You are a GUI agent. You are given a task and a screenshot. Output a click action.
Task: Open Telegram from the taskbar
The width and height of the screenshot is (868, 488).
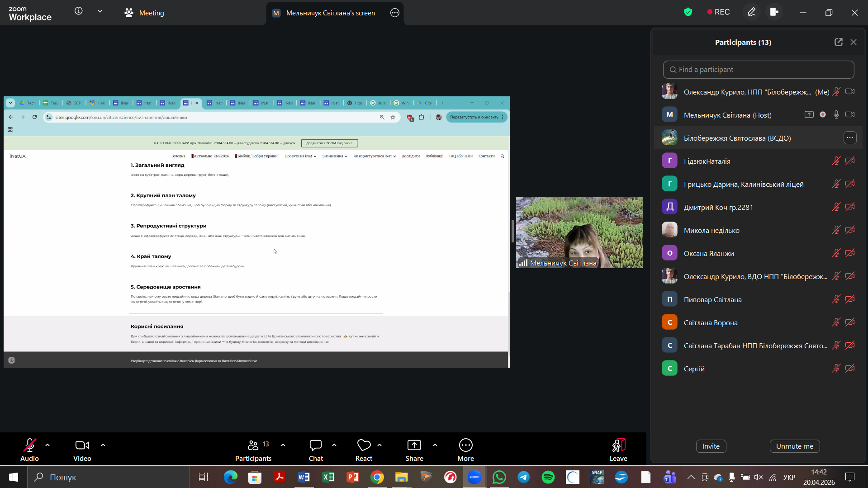click(523, 477)
